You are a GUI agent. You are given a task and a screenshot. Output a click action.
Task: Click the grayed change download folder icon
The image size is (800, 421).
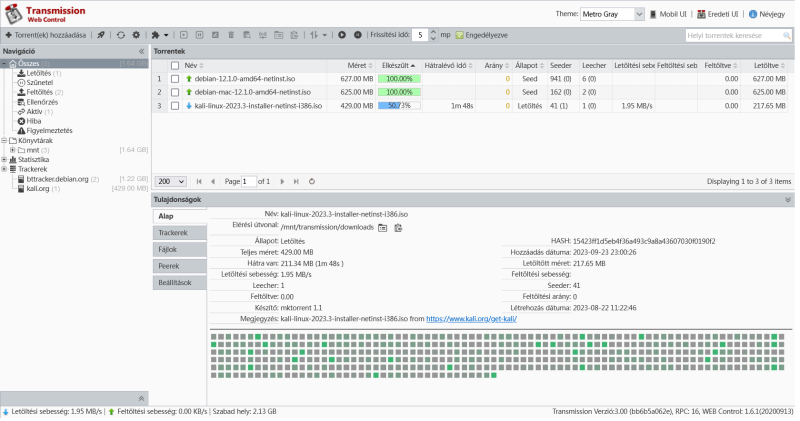(279, 35)
